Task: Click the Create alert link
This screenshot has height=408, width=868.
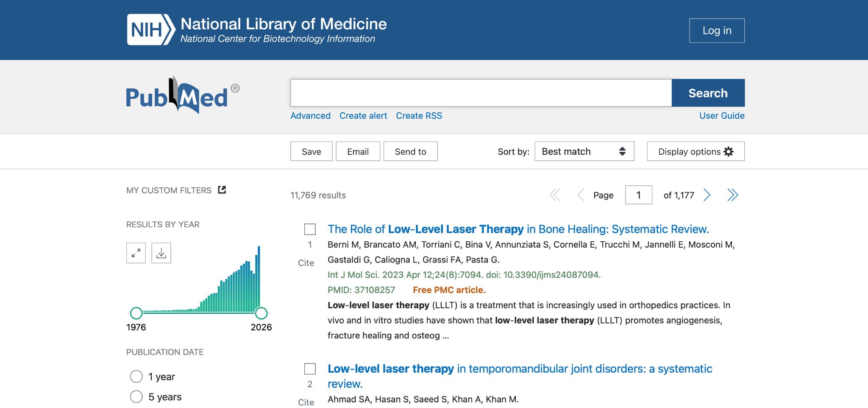Action: click(x=363, y=116)
